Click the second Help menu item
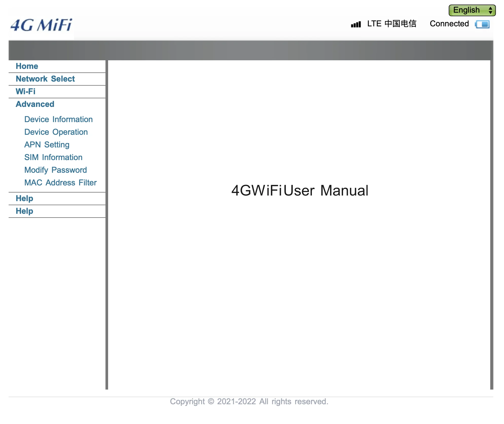 24,211
